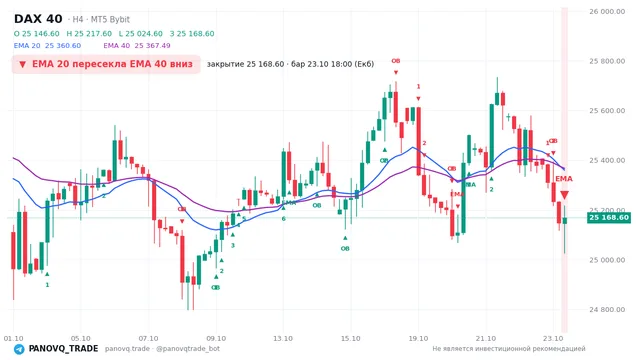Click the panovq.trade · @panovqtrade_bot text
The width and height of the screenshot is (640, 360).
(x=162, y=349)
